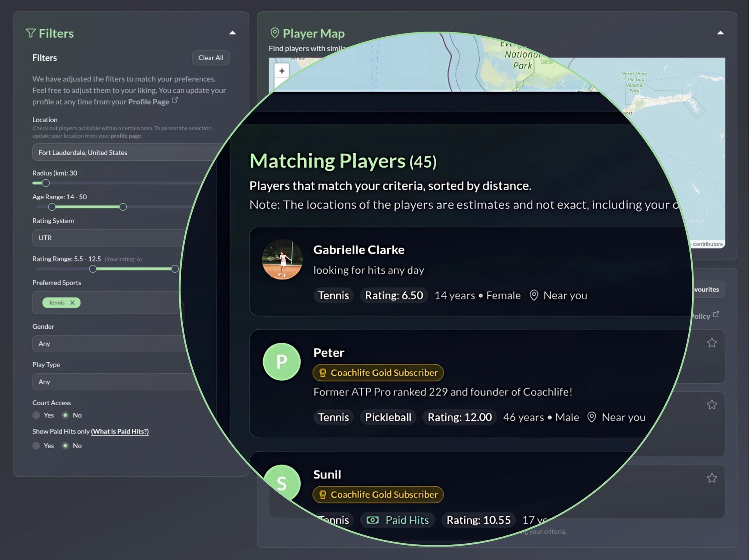Screen dimensions: 750x560
Task: Favourite Gabrielle Clarke using the star icon
Action: point(712,343)
